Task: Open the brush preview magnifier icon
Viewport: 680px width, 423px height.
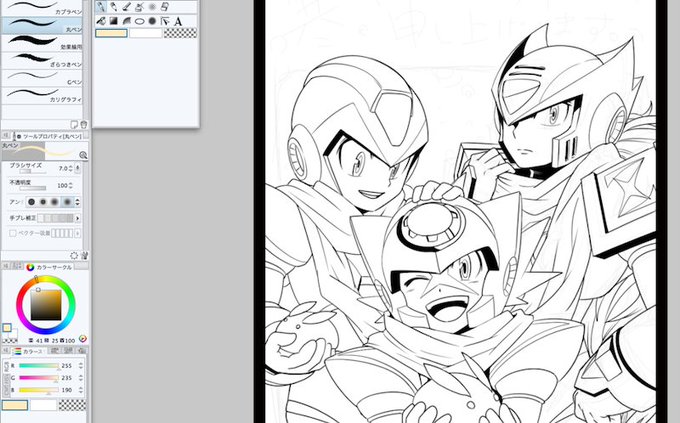Action: tap(83, 155)
